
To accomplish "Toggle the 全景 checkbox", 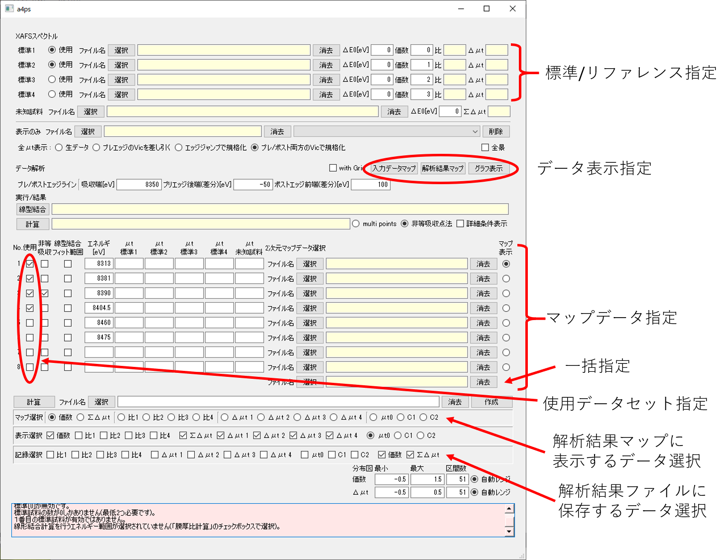I will coord(485,147).
